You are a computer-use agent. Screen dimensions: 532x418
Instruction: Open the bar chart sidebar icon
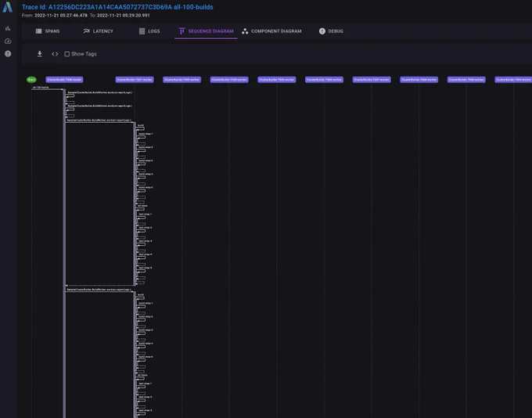point(8,28)
